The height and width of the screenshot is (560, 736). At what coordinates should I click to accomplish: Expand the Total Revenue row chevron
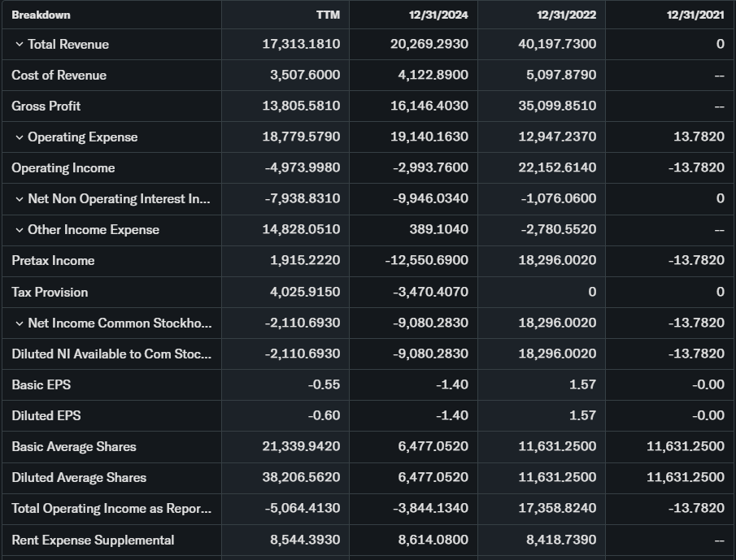click(x=20, y=45)
